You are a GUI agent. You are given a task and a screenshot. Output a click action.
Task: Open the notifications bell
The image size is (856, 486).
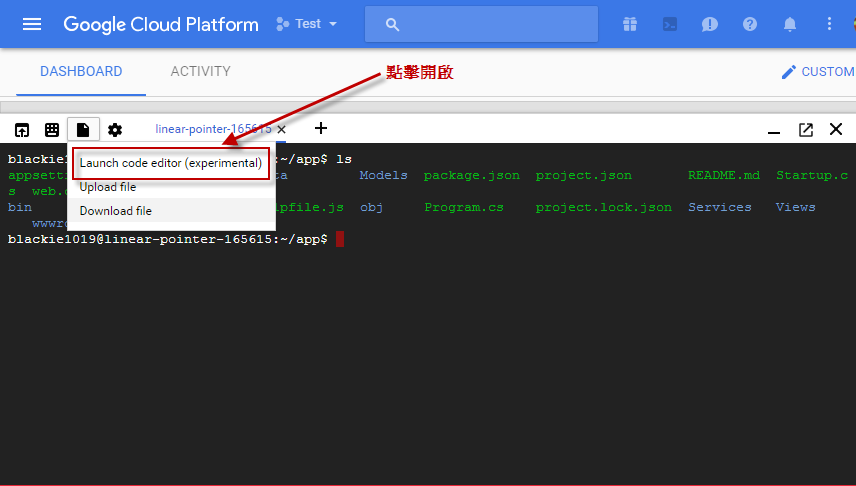tap(790, 24)
